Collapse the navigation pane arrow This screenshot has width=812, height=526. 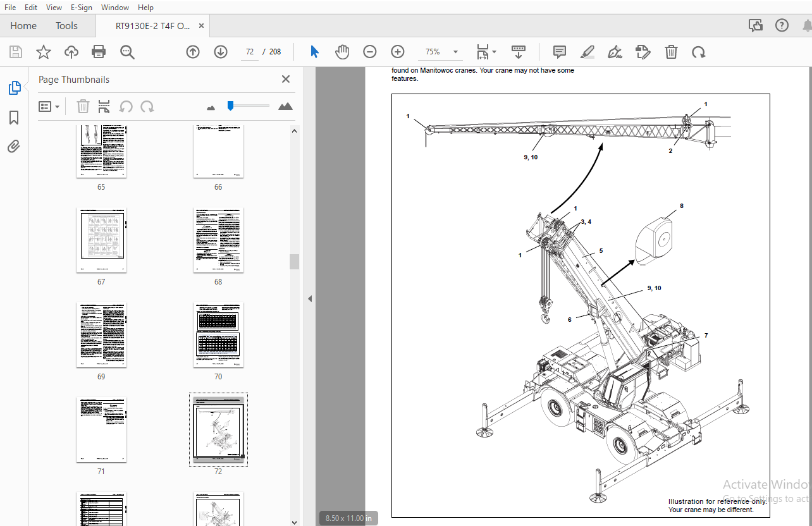pyautogui.click(x=310, y=298)
